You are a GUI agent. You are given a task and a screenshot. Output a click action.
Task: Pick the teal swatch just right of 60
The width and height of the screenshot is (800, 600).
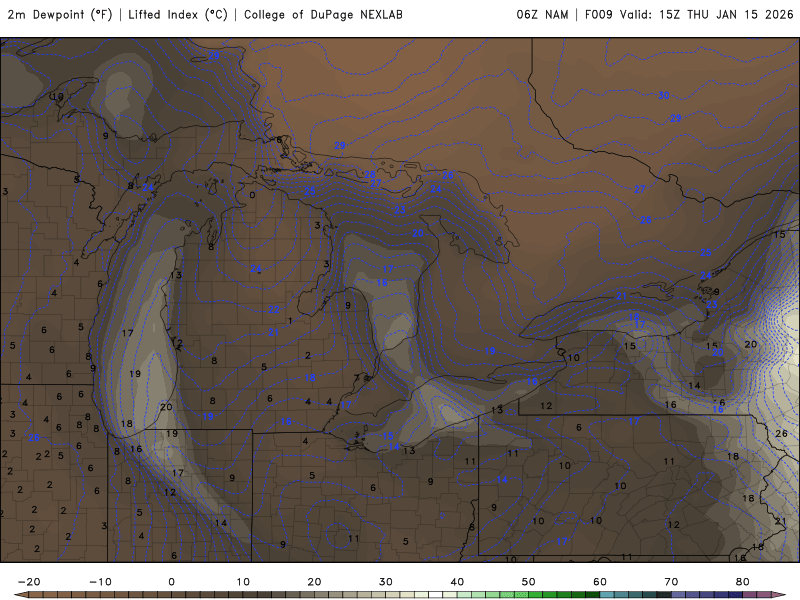607,595
